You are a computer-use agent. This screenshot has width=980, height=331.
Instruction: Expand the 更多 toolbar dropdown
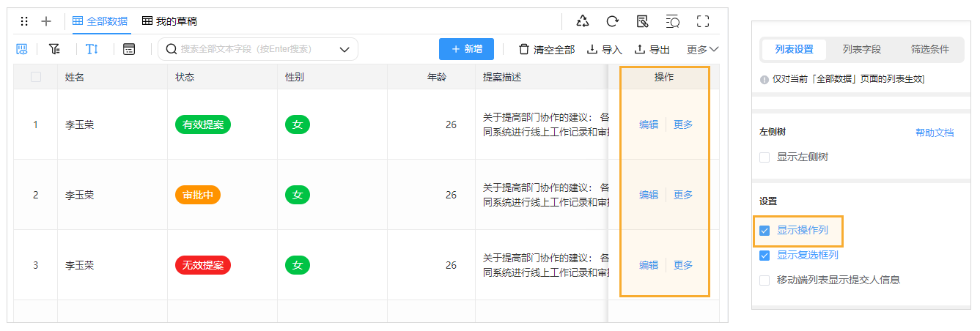pyautogui.click(x=702, y=49)
